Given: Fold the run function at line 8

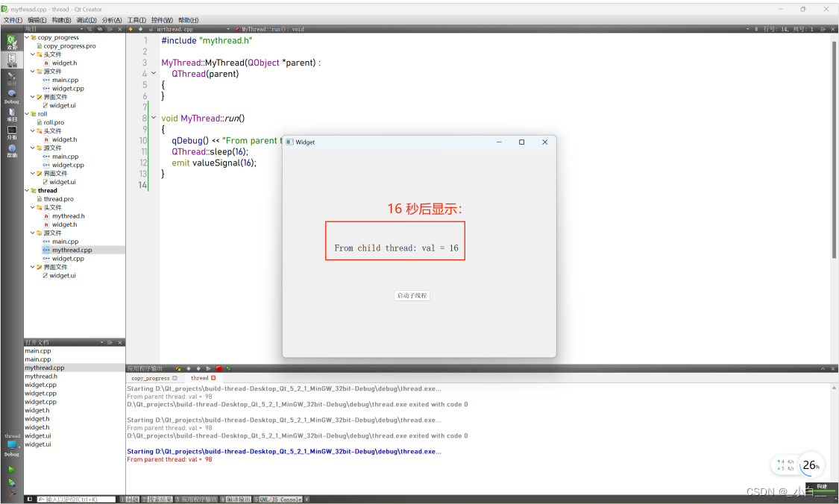Looking at the screenshot, I should coord(154,119).
